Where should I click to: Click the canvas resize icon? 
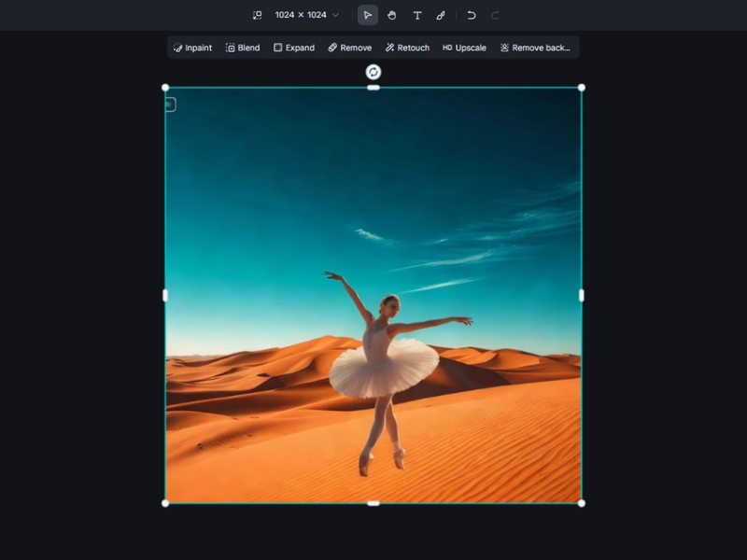[x=258, y=15]
